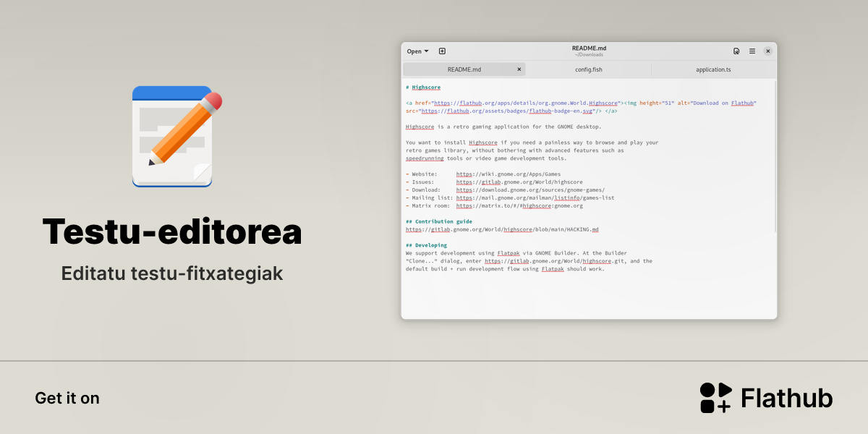Image resolution: width=868 pixels, height=434 pixels.
Task: Click the 'Get it on' text
Action: (67, 398)
